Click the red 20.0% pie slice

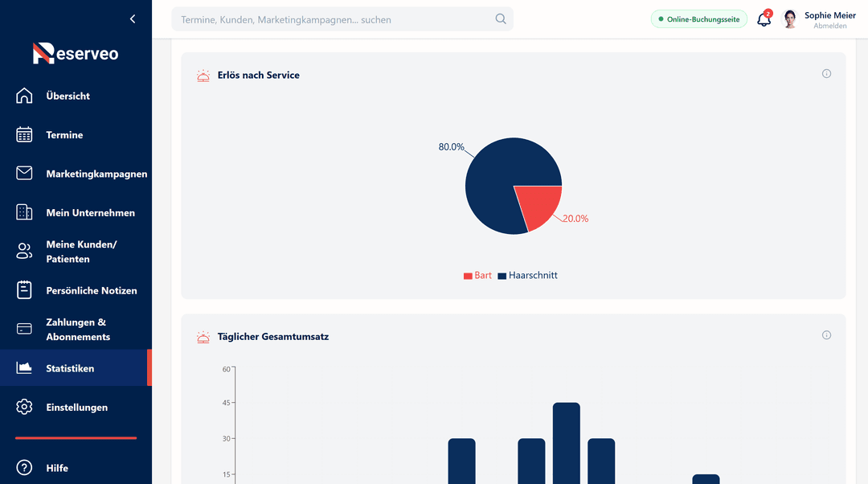(x=538, y=203)
